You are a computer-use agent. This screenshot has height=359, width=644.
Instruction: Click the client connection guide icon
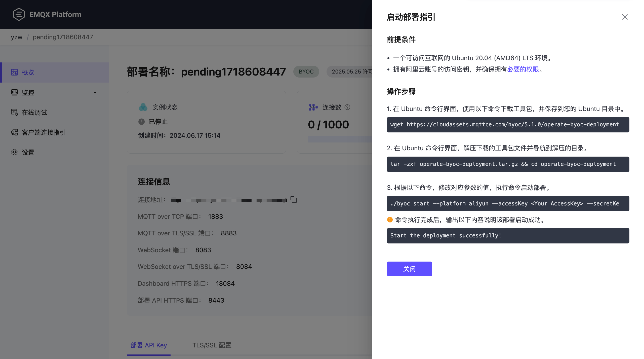click(x=14, y=132)
